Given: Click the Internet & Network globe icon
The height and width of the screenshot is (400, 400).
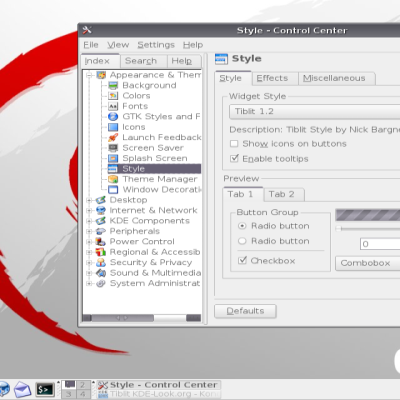Looking at the screenshot, I should 101,210.
